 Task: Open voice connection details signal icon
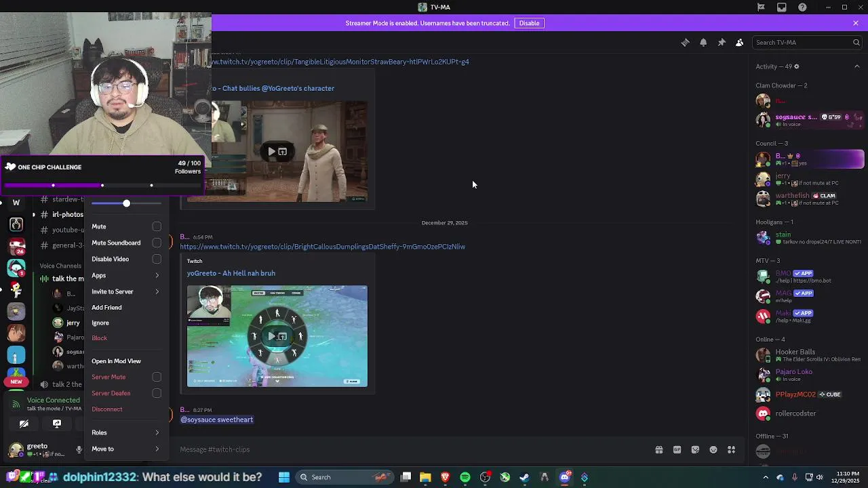pos(16,405)
